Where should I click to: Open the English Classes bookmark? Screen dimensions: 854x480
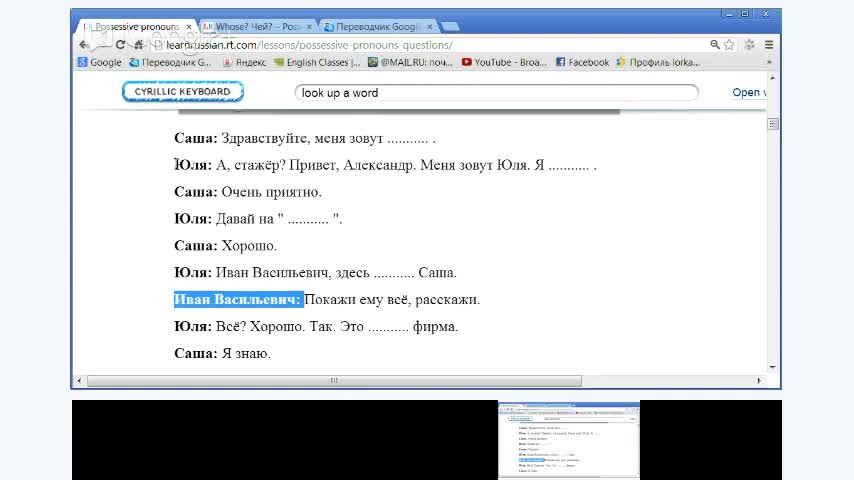tap(317, 62)
